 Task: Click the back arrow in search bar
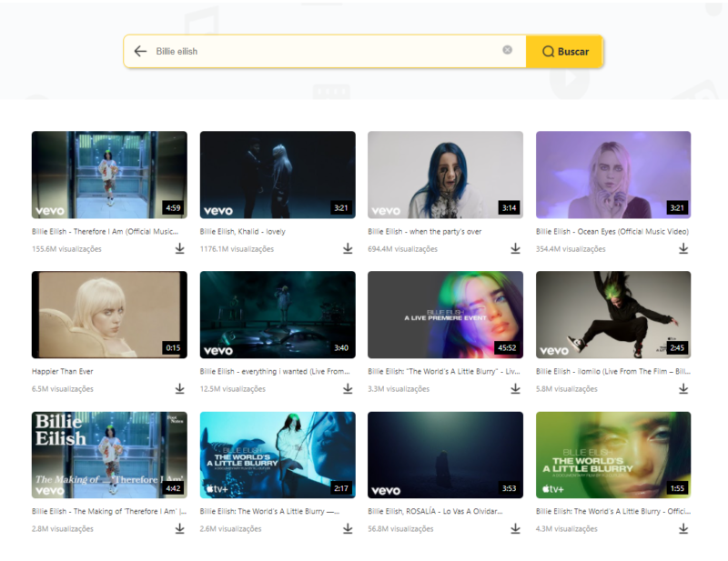click(x=140, y=51)
